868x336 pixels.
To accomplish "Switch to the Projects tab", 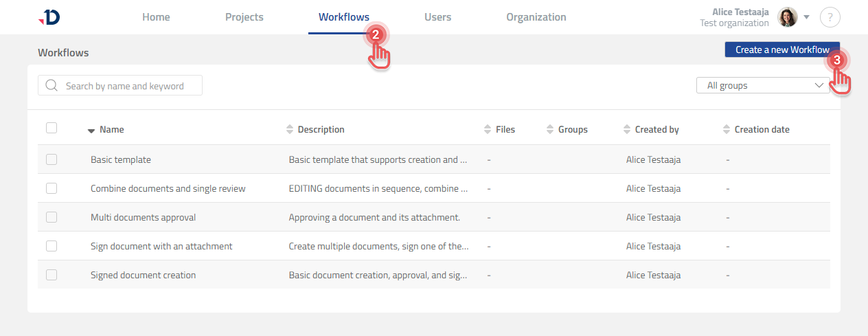I will 244,17.
